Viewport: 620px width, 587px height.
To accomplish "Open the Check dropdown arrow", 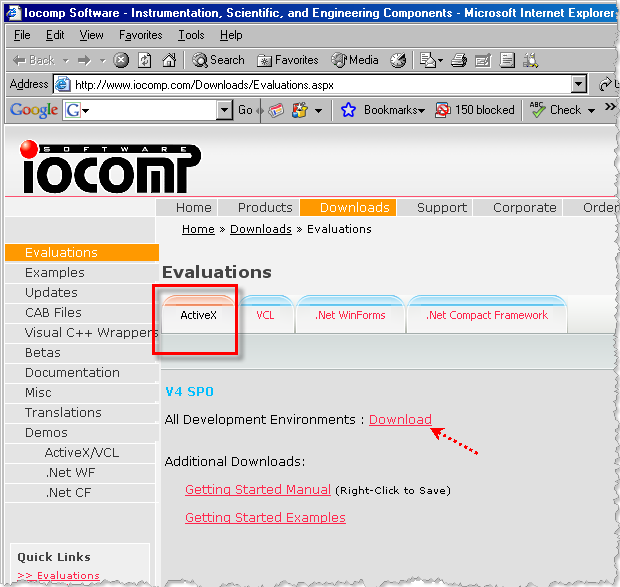I will pos(592,111).
